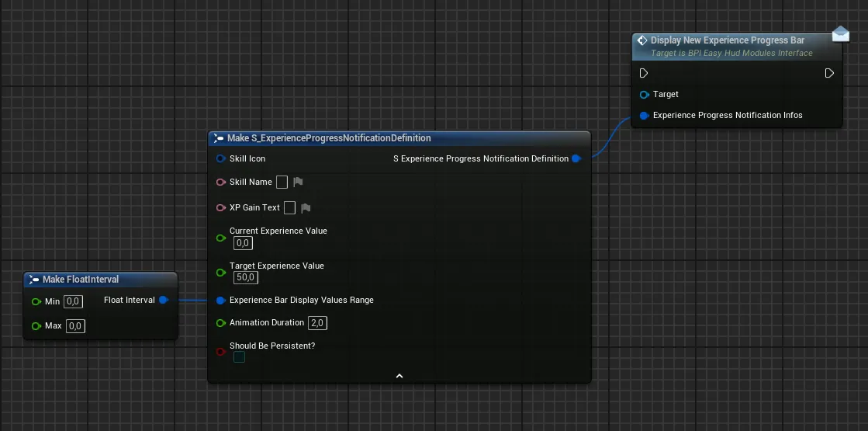Click the output execution pin of Display node
868x431 pixels.
click(829, 73)
